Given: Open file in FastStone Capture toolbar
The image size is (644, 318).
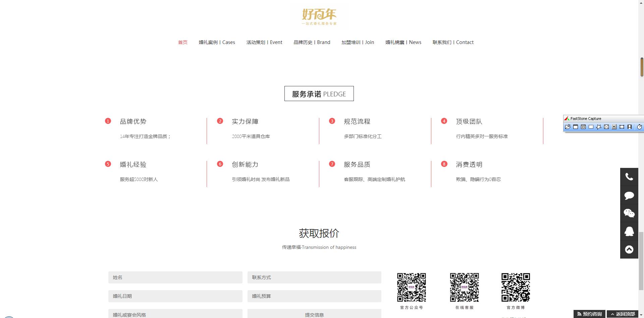Looking at the screenshot, I should point(568,127).
